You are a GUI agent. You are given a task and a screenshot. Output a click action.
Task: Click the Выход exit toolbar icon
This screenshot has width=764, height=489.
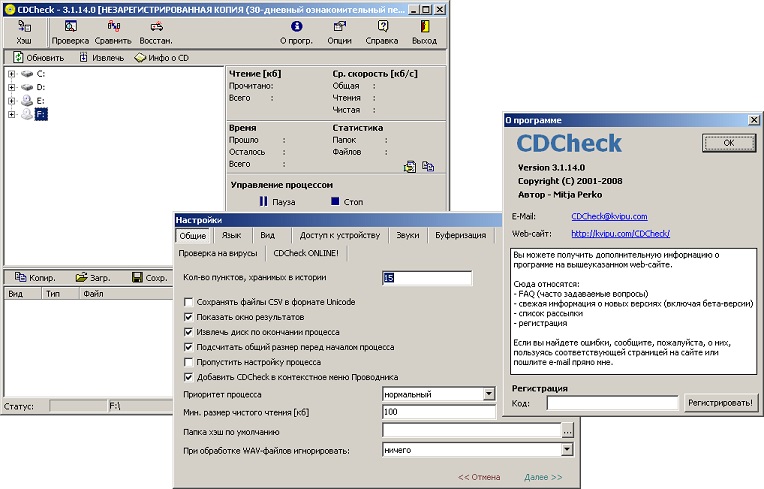(x=424, y=33)
